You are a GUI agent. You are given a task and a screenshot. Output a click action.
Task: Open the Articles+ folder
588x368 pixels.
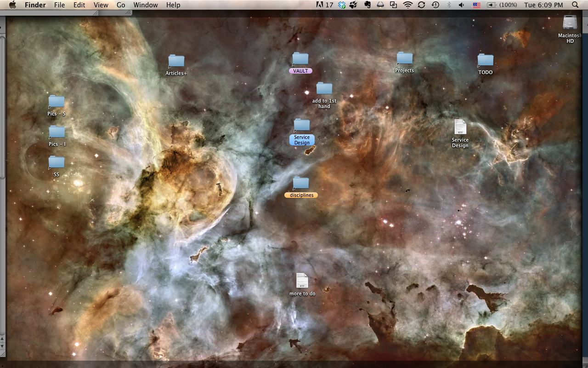point(176,62)
